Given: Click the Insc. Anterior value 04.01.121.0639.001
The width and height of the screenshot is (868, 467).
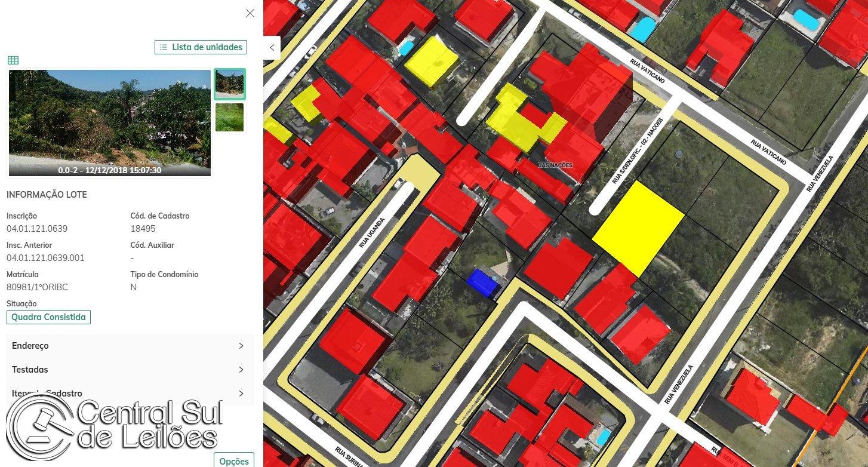Looking at the screenshot, I should tap(45, 258).
